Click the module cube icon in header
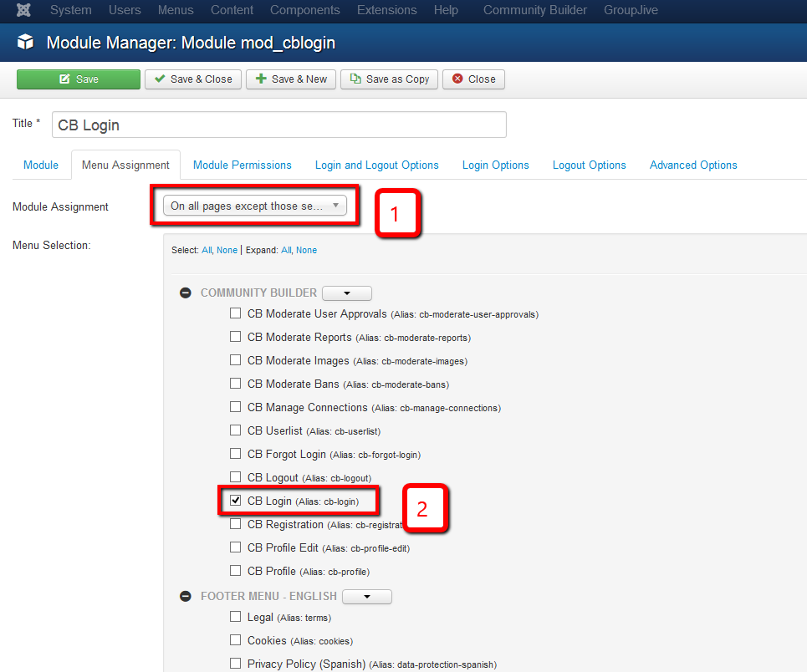Viewport: 807px width, 672px height. (x=25, y=42)
